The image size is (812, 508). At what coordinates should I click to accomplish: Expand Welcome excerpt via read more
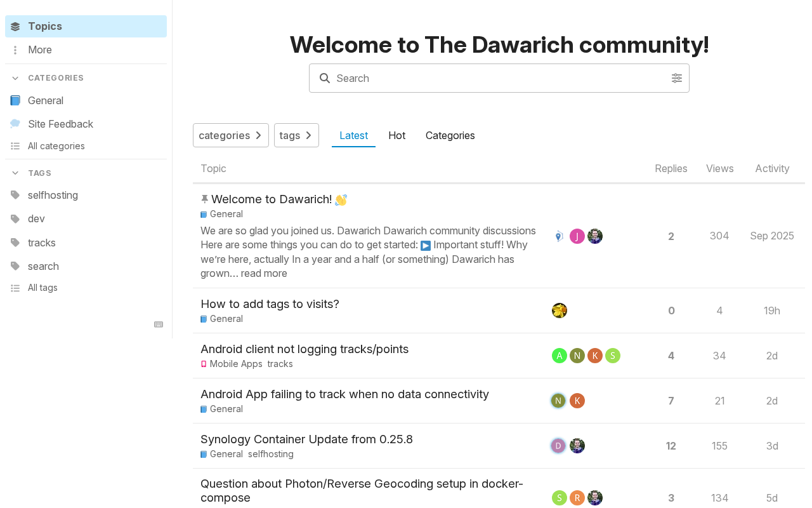click(x=264, y=274)
